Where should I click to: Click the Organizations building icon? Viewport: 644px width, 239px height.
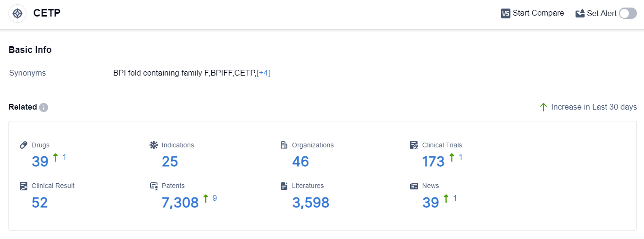(284, 145)
